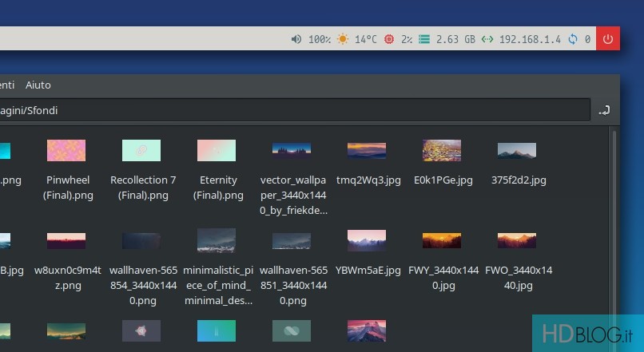Click the volume speaker icon in panel
This screenshot has width=644, height=352.
(x=296, y=39)
